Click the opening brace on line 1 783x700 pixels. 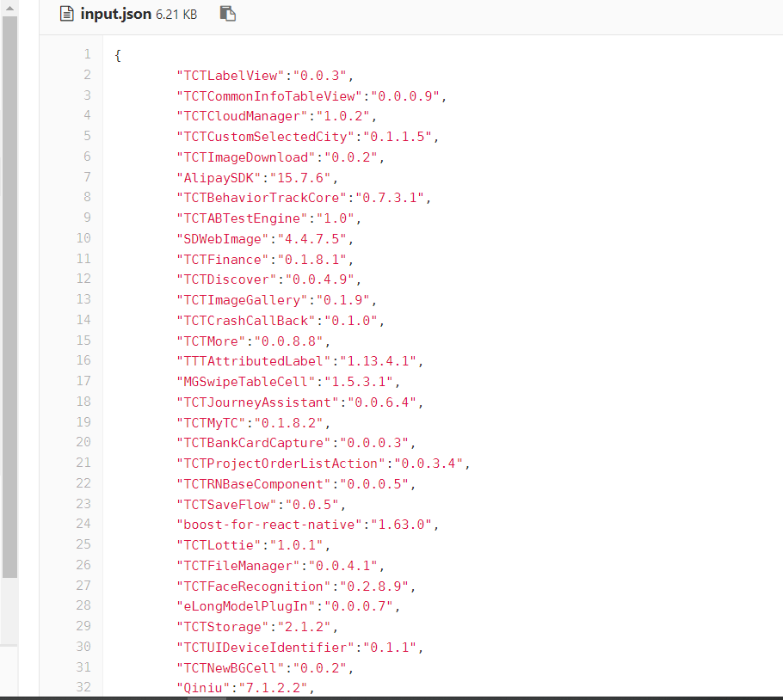click(x=118, y=55)
